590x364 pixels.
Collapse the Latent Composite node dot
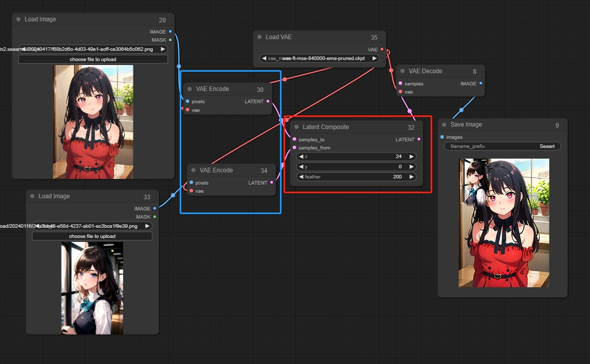click(x=296, y=127)
